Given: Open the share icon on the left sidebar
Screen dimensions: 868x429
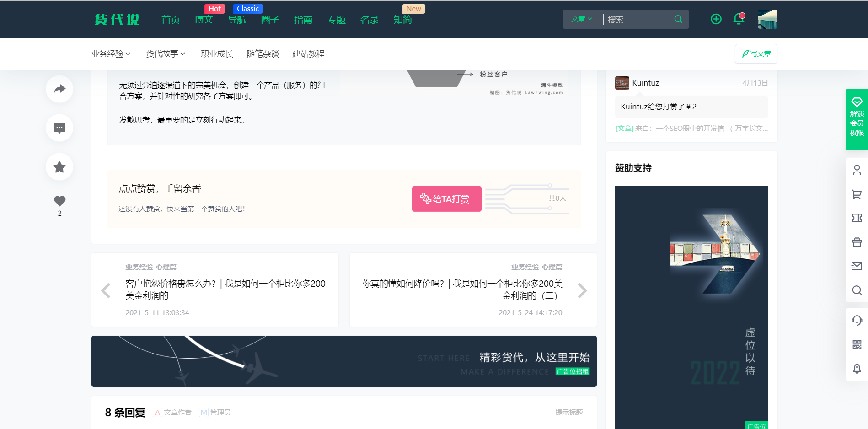Looking at the screenshot, I should 59,89.
